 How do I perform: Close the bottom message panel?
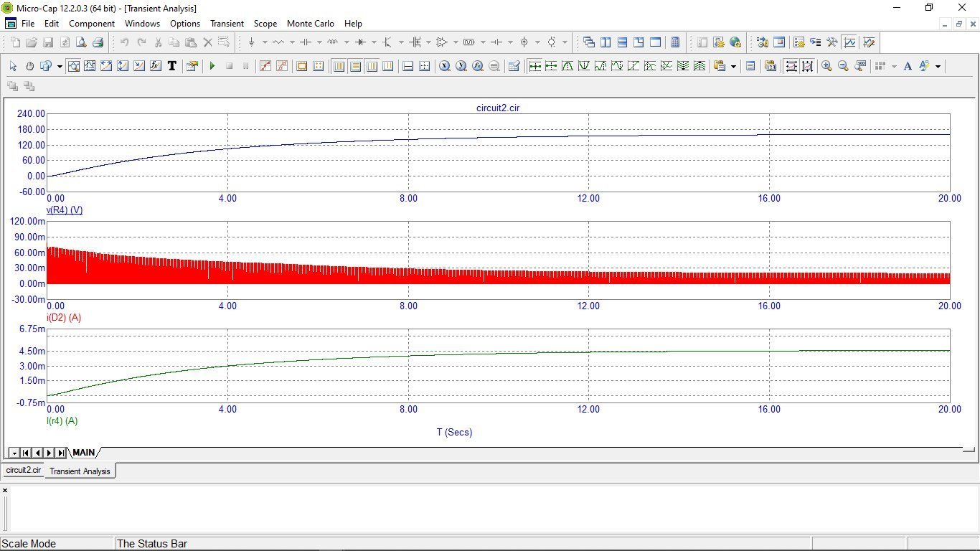tap(5, 491)
